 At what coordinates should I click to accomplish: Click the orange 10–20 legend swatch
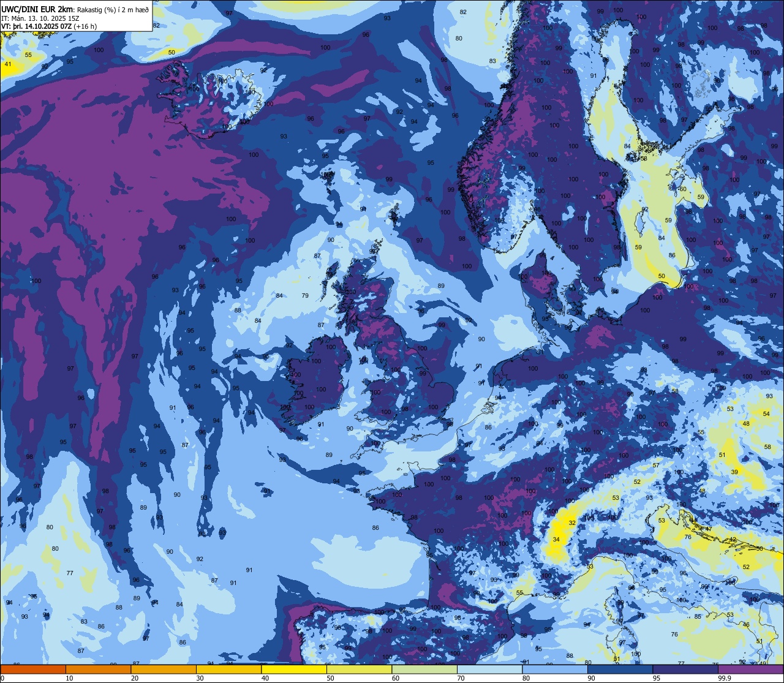click(98, 669)
